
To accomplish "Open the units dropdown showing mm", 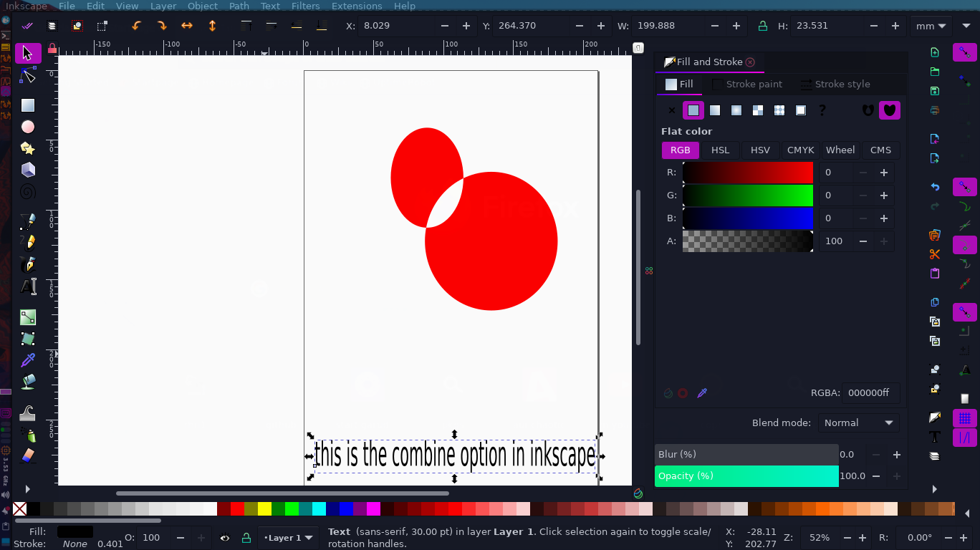I will coord(931,26).
